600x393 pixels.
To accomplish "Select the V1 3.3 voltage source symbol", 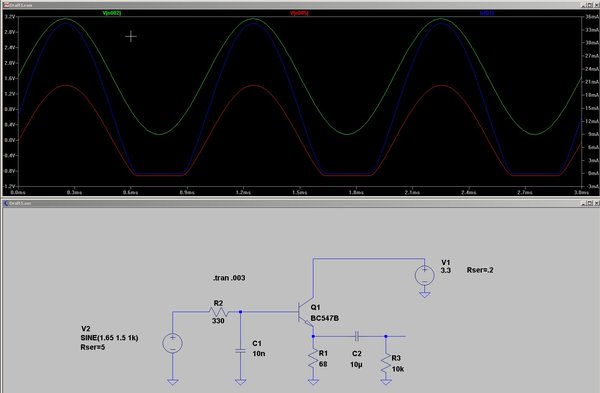I will tap(425, 276).
